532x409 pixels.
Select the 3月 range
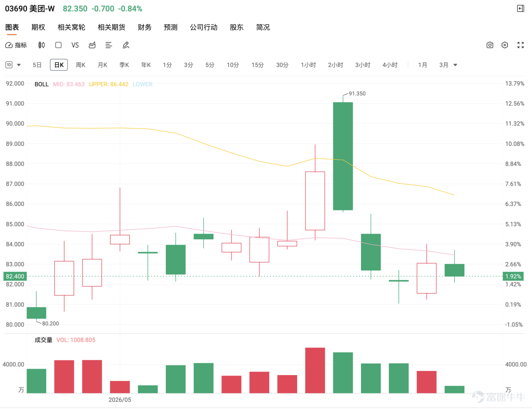(x=444, y=65)
